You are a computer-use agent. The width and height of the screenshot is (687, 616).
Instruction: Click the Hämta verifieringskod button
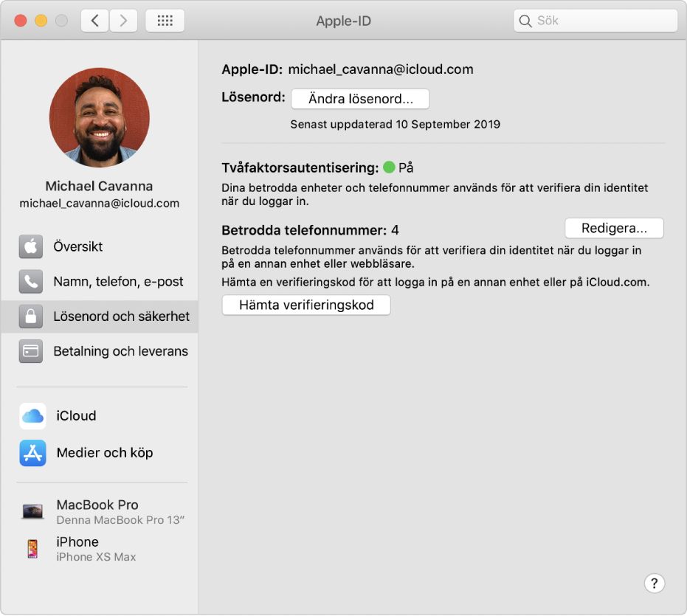tap(306, 305)
